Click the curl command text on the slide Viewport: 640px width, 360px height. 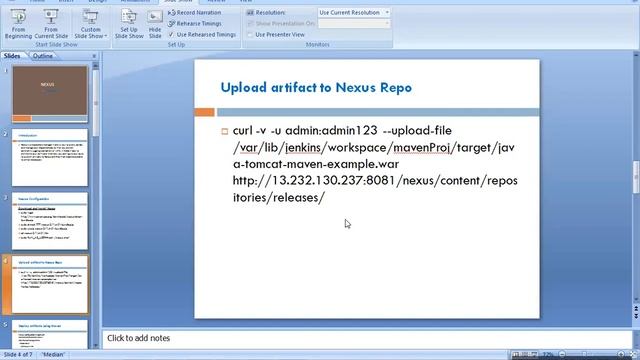coord(375,164)
